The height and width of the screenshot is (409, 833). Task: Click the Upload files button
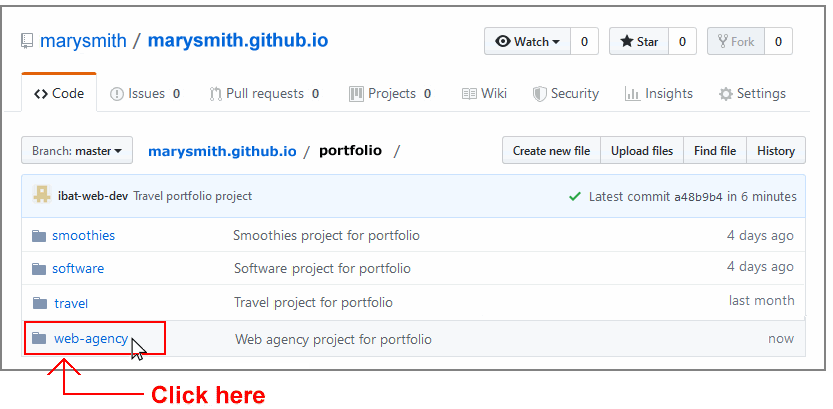pos(642,151)
